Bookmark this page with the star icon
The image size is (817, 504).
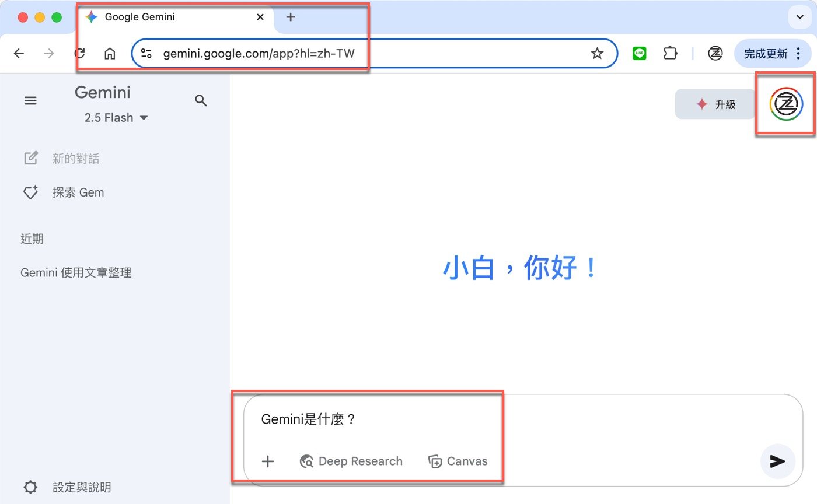coord(597,54)
